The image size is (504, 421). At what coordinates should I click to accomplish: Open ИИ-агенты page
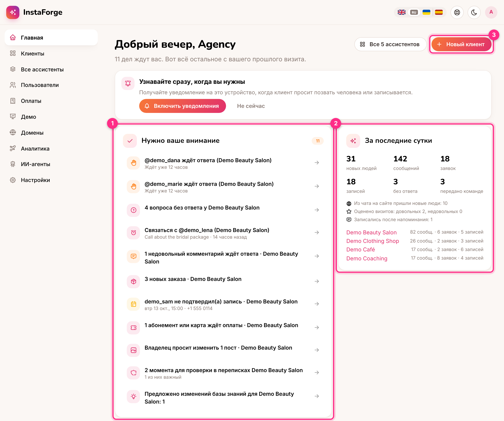(x=51, y=164)
